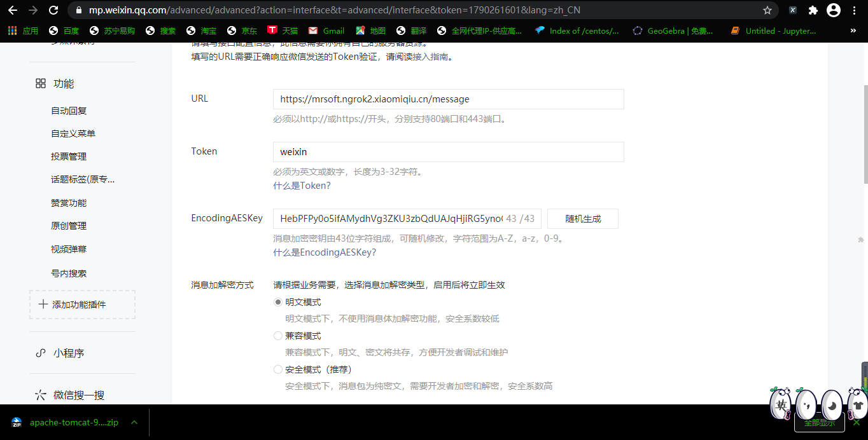
Task: Focus the Token input field
Action: pos(448,152)
